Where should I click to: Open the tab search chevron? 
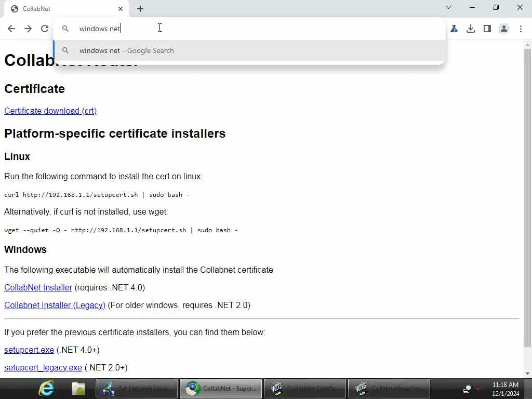pos(448,7)
